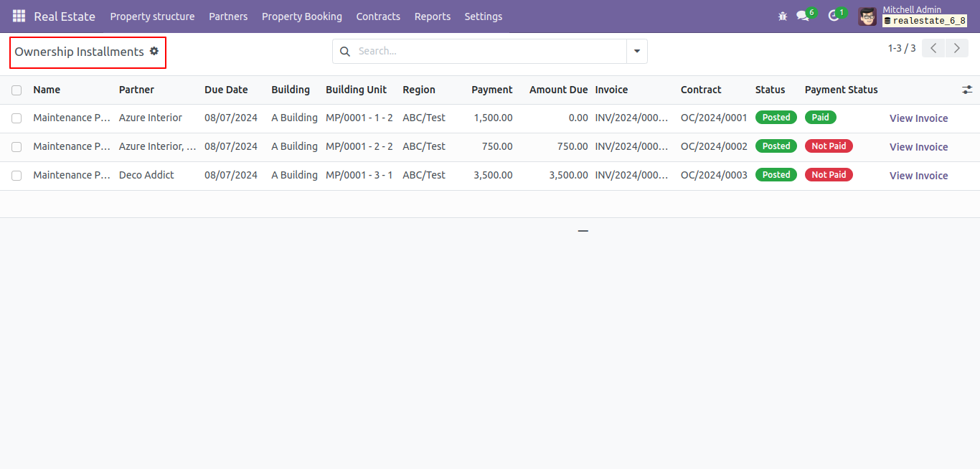Open the Property structure menu
Image resolution: width=980 pixels, height=469 pixels.
point(152,16)
